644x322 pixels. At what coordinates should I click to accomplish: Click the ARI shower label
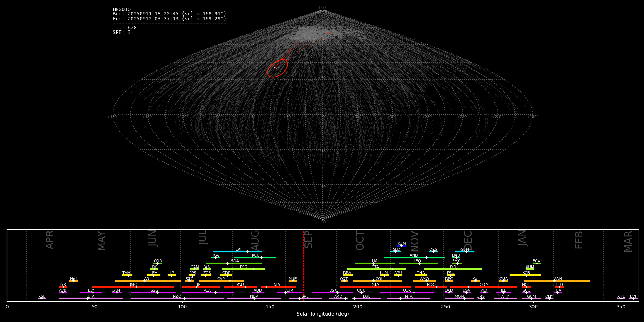click(x=147, y=279)
